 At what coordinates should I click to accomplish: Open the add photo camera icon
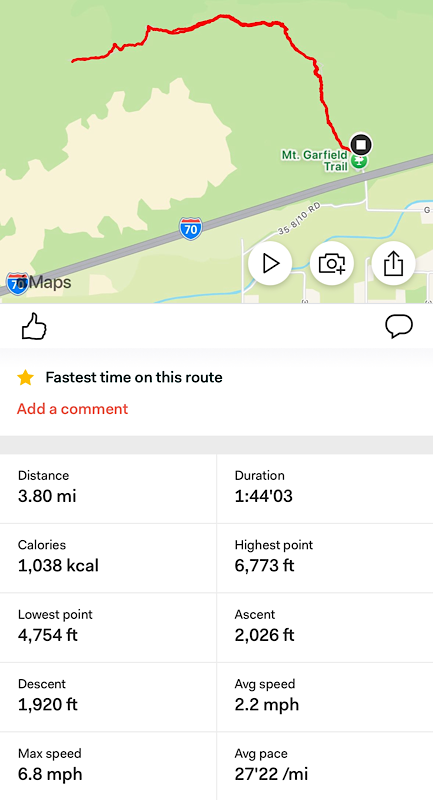(x=332, y=263)
